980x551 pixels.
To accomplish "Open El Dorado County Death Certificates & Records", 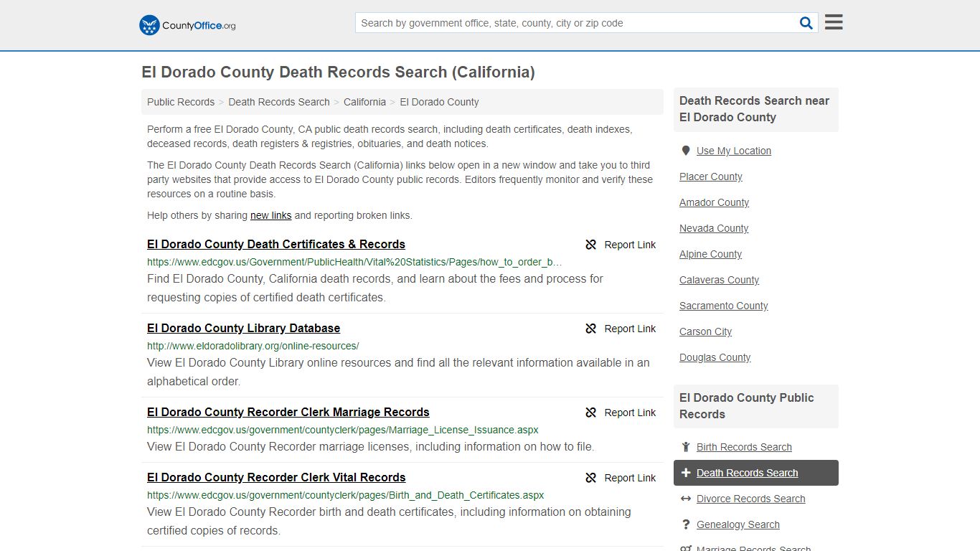I will 276,244.
